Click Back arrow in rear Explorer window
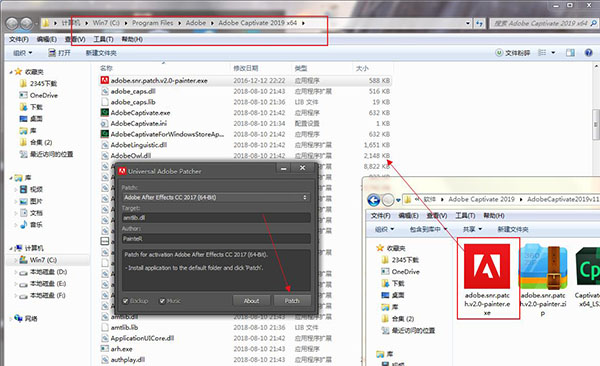The height and width of the screenshot is (366, 600). pos(12,23)
